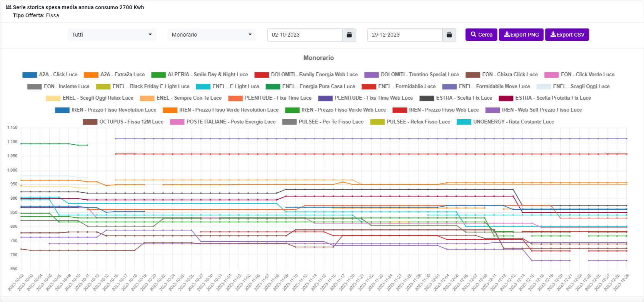
Task: Open the Monorario tariff dropdown
Action: pos(212,35)
